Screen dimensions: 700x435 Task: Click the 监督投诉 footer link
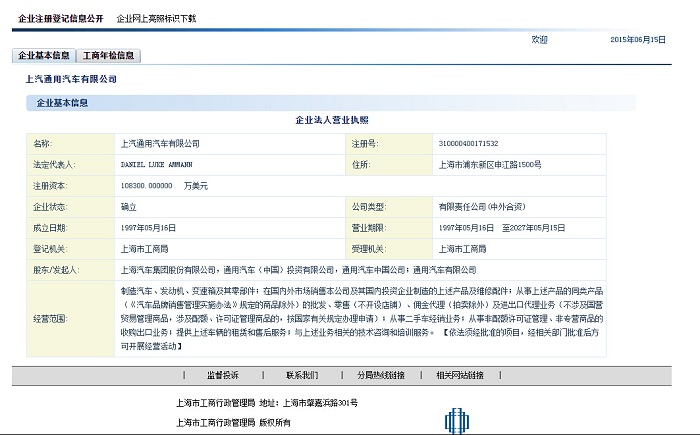point(223,375)
